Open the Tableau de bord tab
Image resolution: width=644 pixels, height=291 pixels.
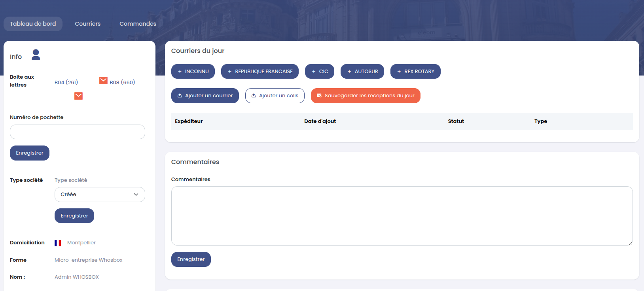click(x=33, y=24)
